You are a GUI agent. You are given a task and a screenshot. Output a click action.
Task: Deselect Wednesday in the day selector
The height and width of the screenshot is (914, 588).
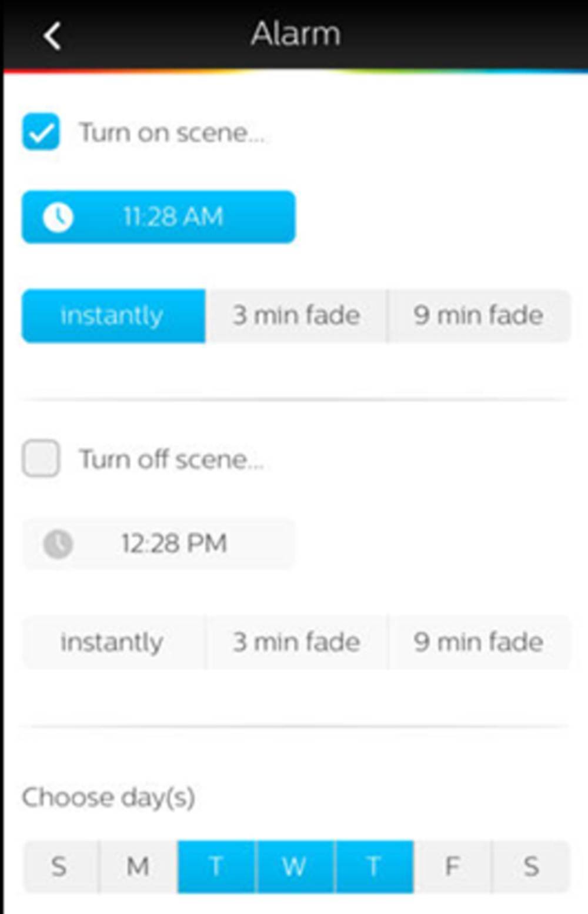pyautogui.click(x=295, y=867)
